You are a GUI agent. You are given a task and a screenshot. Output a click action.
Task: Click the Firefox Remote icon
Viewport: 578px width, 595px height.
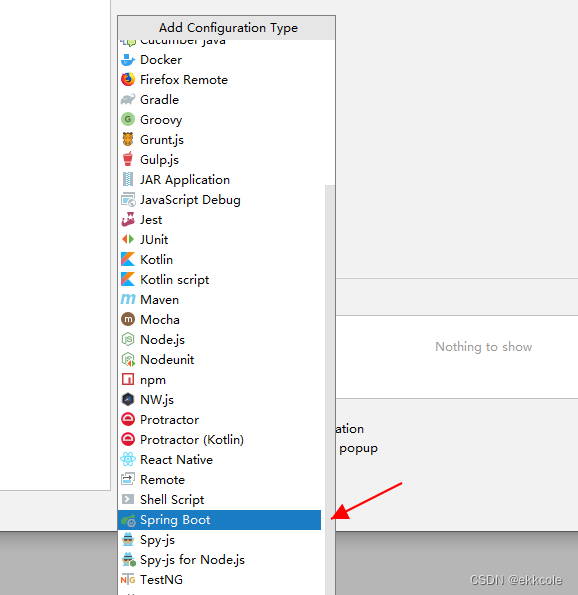pos(128,80)
